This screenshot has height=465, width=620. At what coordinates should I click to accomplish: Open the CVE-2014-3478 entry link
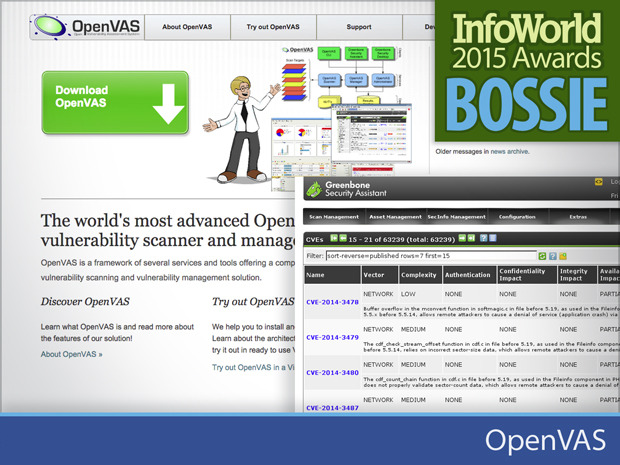[333, 302]
